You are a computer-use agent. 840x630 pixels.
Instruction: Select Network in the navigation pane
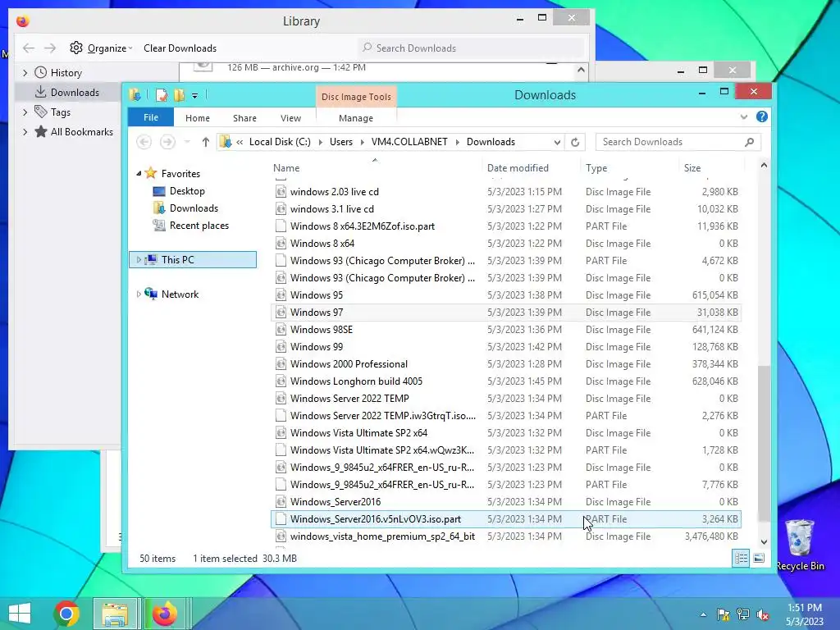(180, 294)
